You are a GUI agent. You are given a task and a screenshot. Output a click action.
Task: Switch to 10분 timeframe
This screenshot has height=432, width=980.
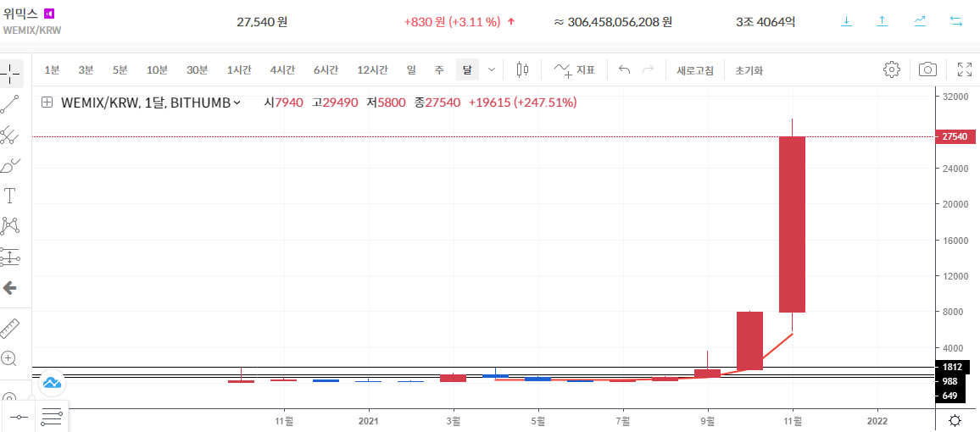click(x=157, y=70)
